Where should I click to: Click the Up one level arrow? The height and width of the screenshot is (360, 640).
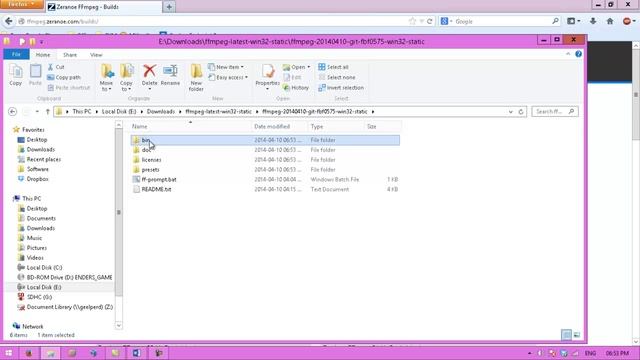tap(47, 111)
